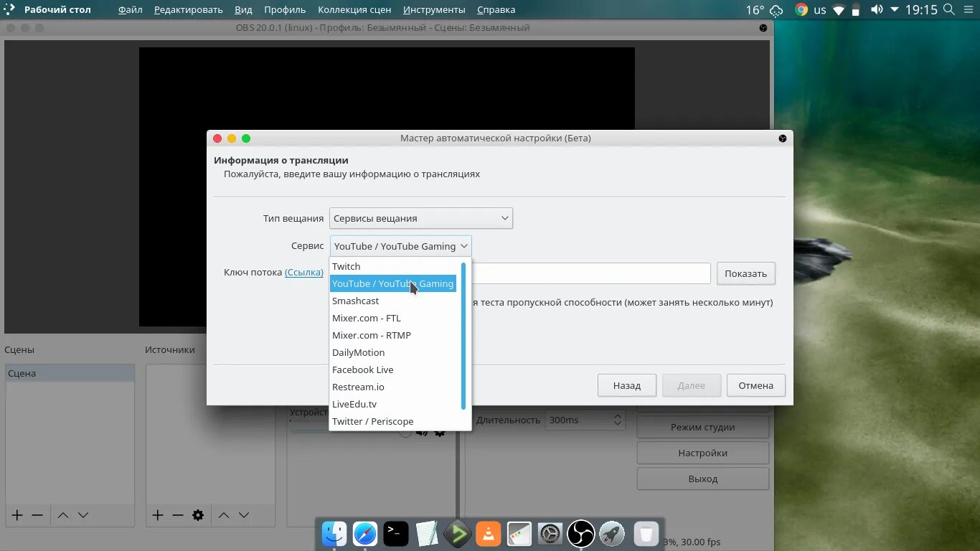Select Restream.io from the list
The image size is (980, 551).
pyautogui.click(x=392, y=387)
